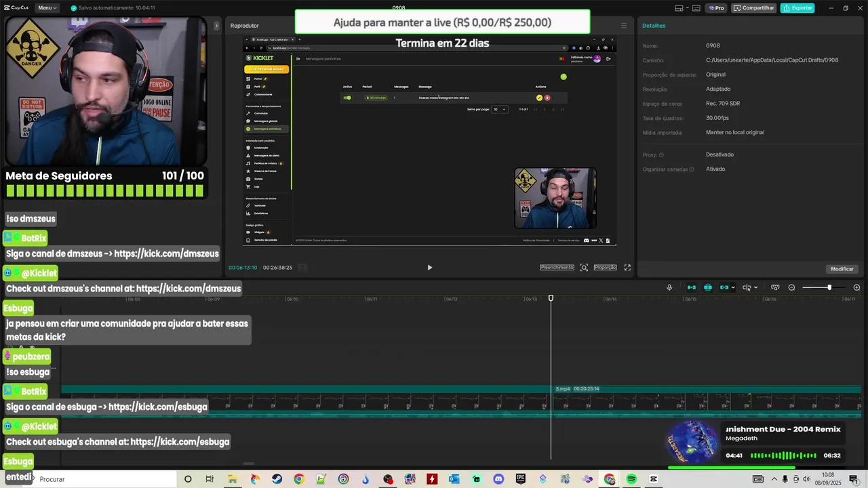Open Outlook from taskbar
Screen dimensions: 868x488
point(454,479)
